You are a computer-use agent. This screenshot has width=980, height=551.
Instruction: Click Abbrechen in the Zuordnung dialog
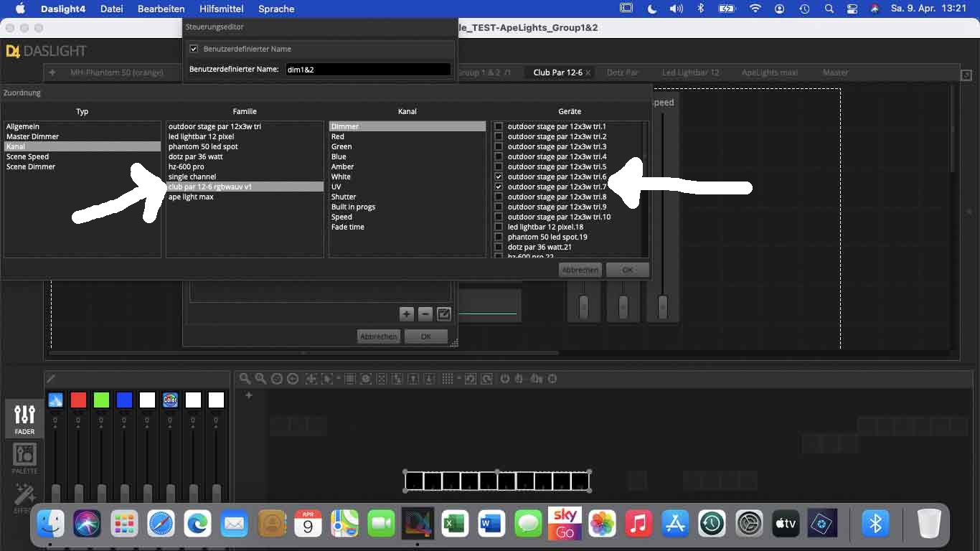tap(580, 270)
